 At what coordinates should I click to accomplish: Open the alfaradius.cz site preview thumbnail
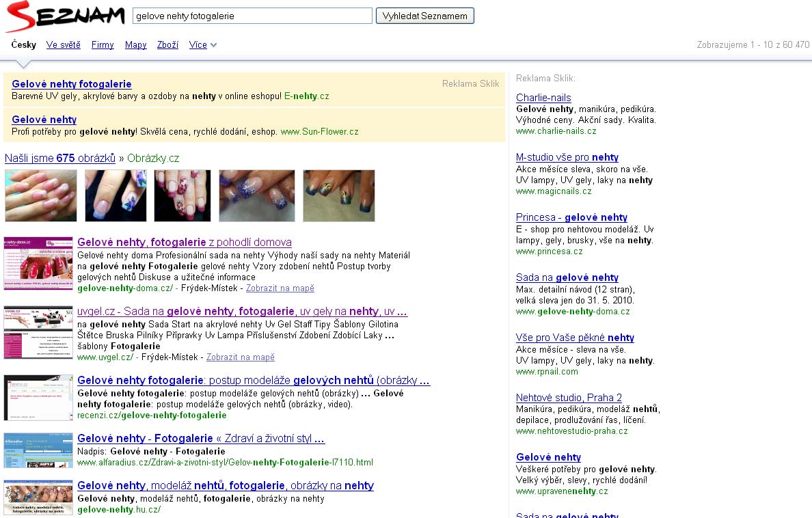38,450
